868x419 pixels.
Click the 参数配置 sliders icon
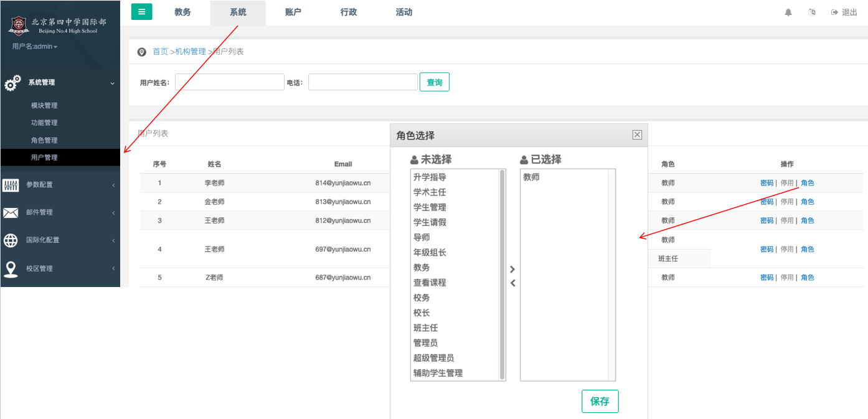coord(11,186)
